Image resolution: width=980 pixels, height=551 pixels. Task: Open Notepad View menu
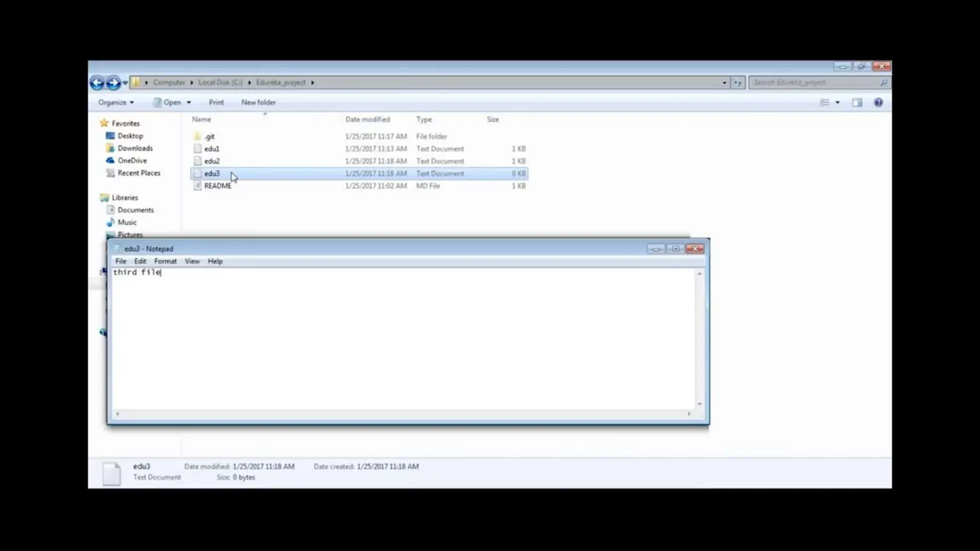[192, 261]
